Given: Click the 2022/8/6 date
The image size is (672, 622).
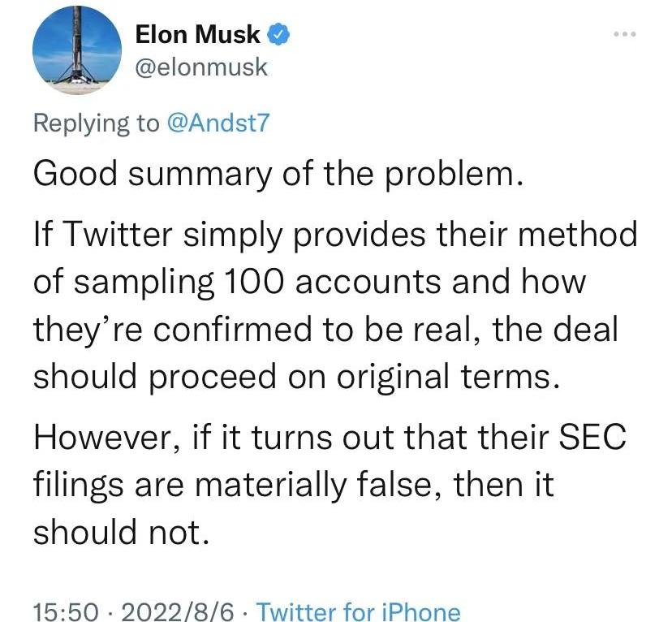Looking at the screenshot, I should 178,611.
